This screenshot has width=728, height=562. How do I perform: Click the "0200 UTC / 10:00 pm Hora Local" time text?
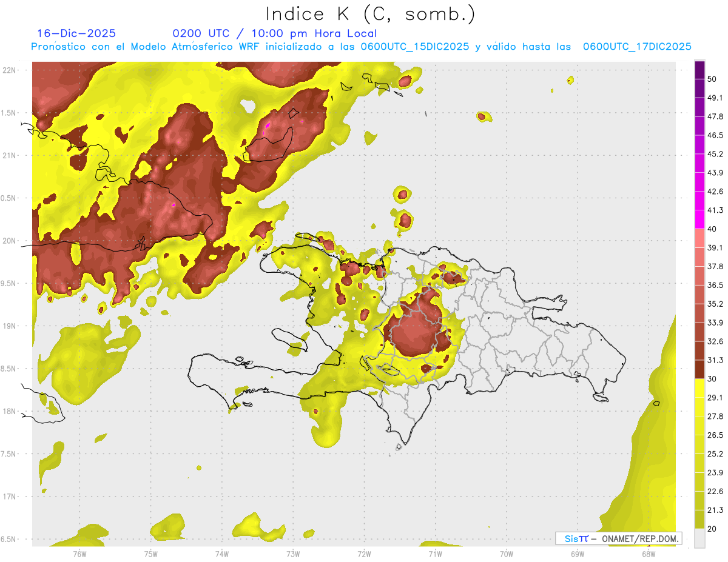[x=275, y=33]
